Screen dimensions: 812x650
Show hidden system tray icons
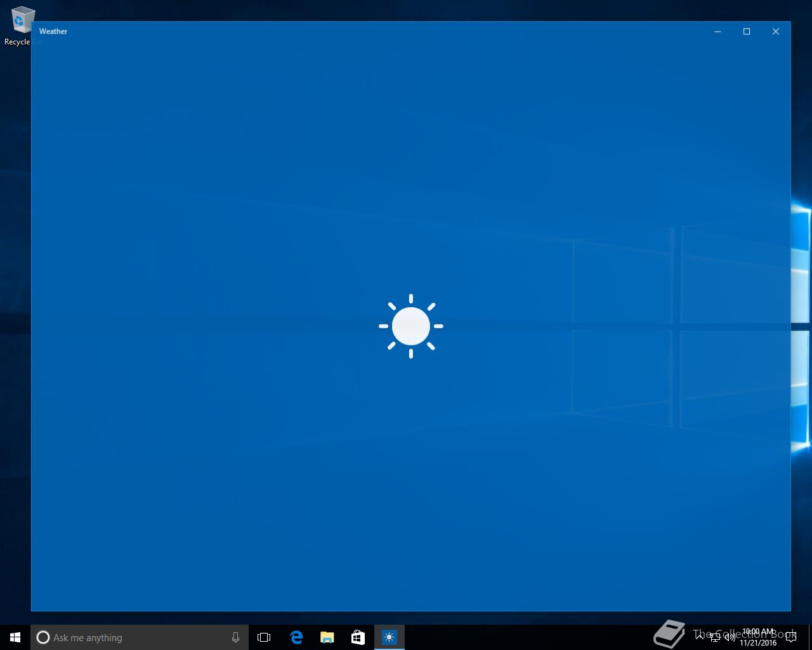click(700, 637)
